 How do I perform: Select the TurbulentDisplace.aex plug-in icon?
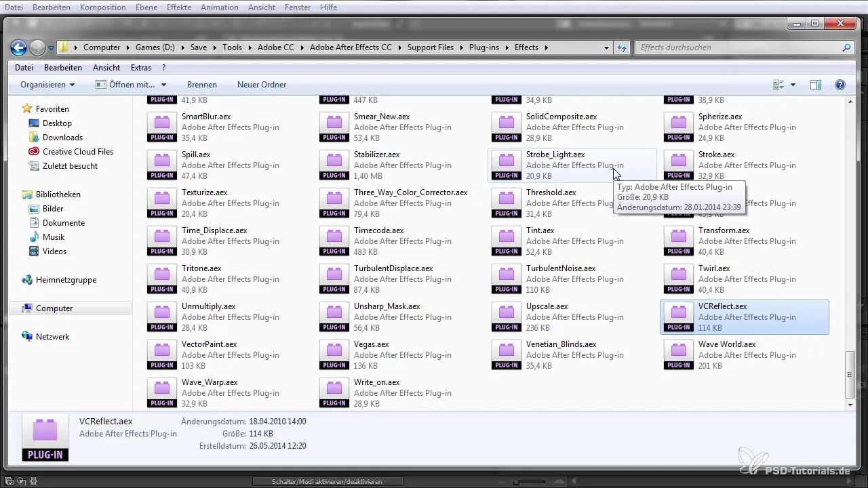[334, 279]
